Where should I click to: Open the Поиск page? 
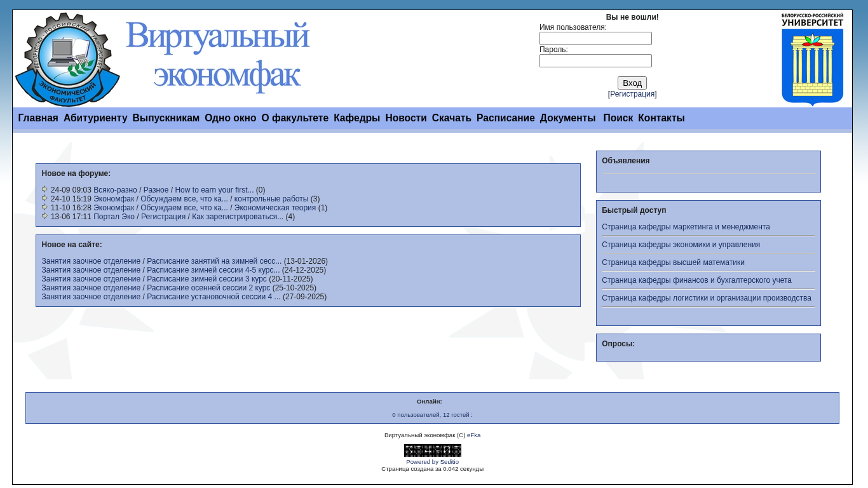(618, 118)
